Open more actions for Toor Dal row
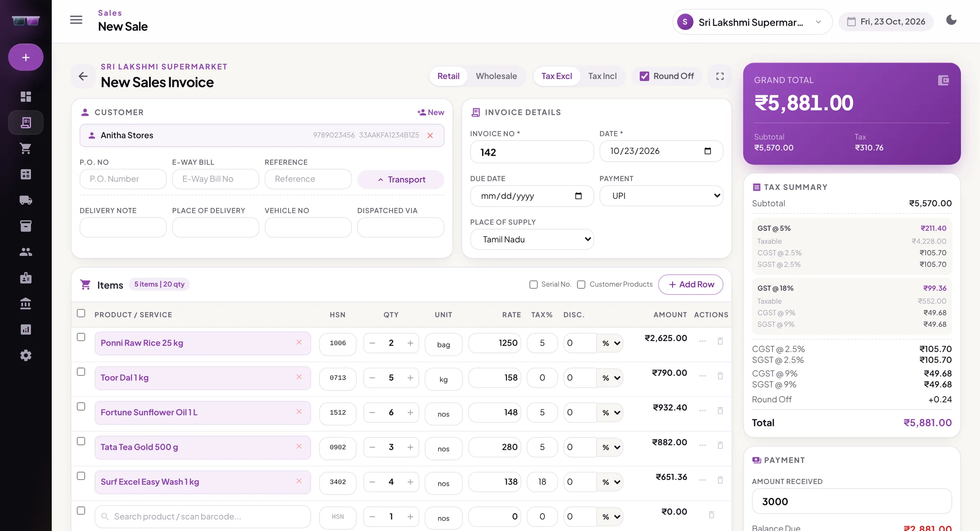980x531 pixels. tap(702, 376)
